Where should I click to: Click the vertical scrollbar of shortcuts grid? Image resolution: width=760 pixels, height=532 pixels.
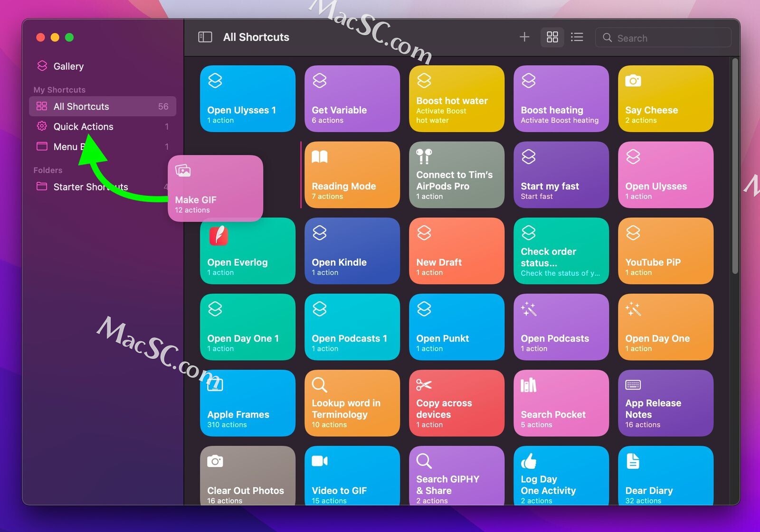coord(735,166)
